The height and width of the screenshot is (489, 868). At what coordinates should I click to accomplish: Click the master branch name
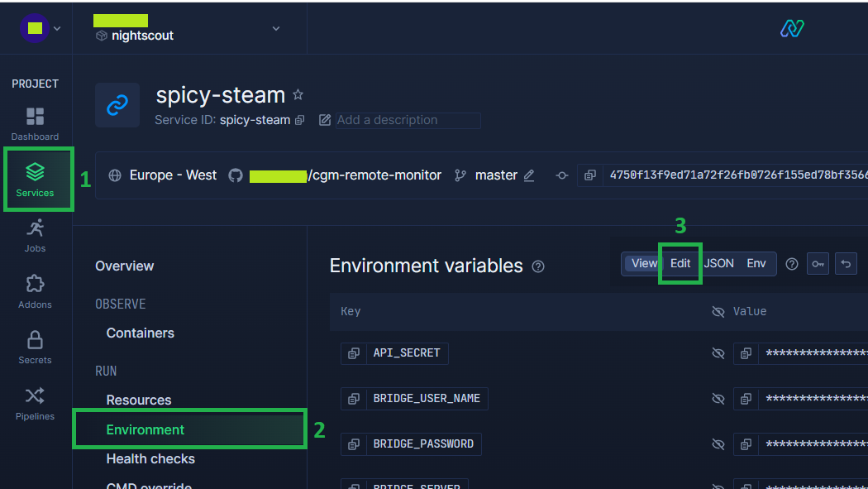[496, 175]
